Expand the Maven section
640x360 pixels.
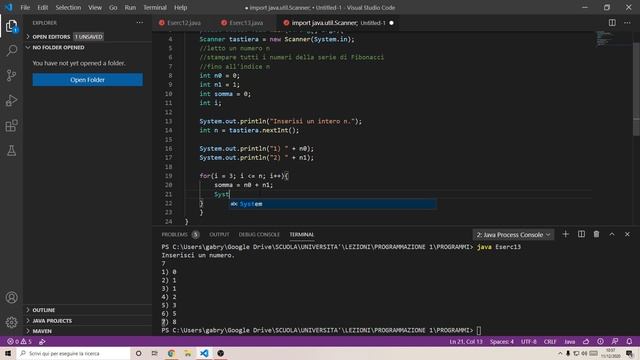(x=88, y=331)
